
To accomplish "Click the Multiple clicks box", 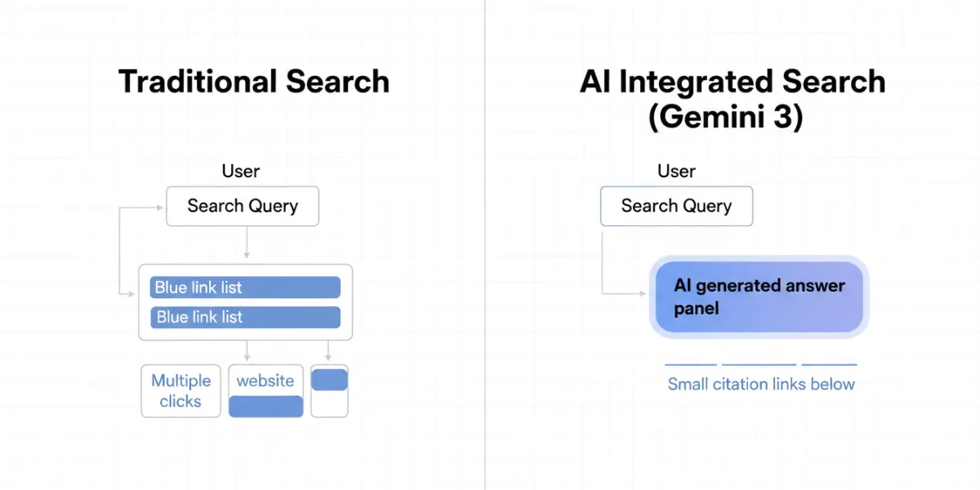I will point(181,390).
